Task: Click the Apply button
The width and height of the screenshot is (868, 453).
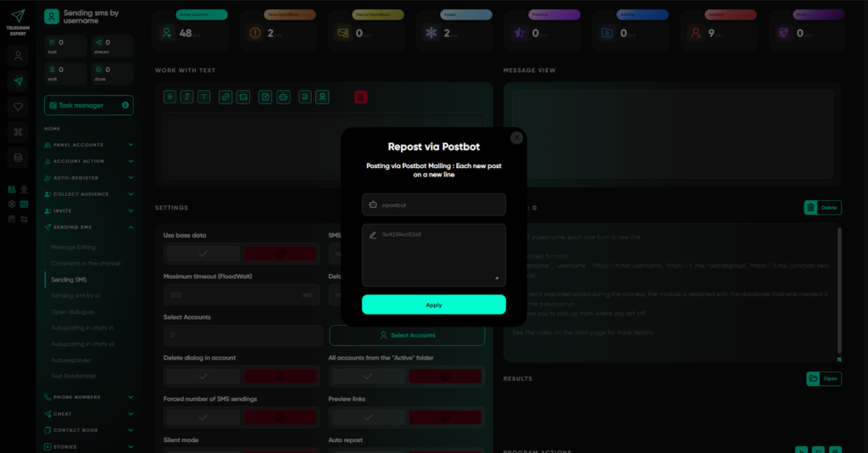Action: pyautogui.click(x=433, y=305)
